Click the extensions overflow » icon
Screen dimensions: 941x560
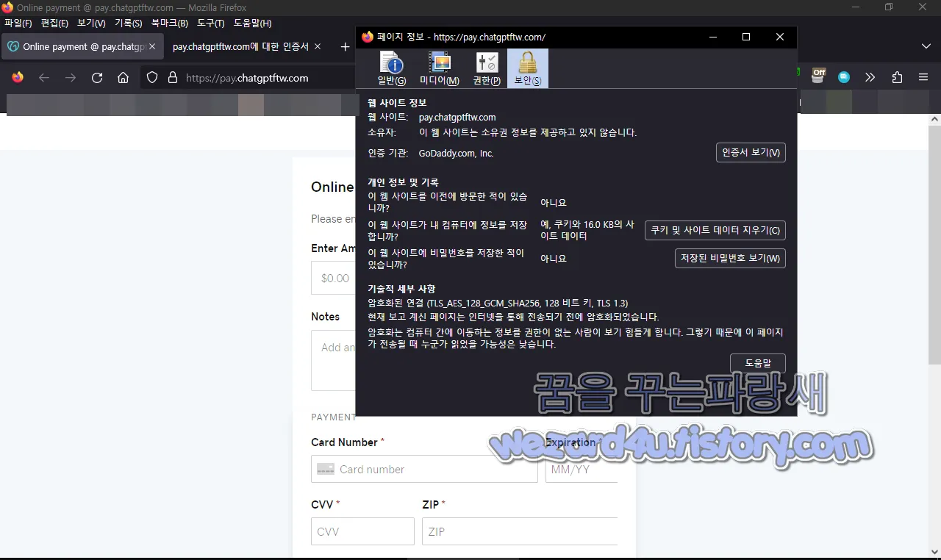click(870, 77)
